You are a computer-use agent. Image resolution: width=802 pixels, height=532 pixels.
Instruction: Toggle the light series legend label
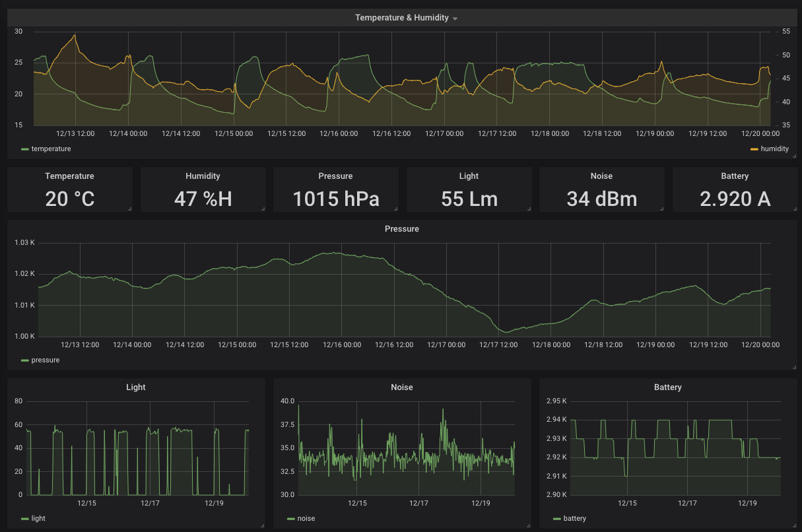(38, 519)
